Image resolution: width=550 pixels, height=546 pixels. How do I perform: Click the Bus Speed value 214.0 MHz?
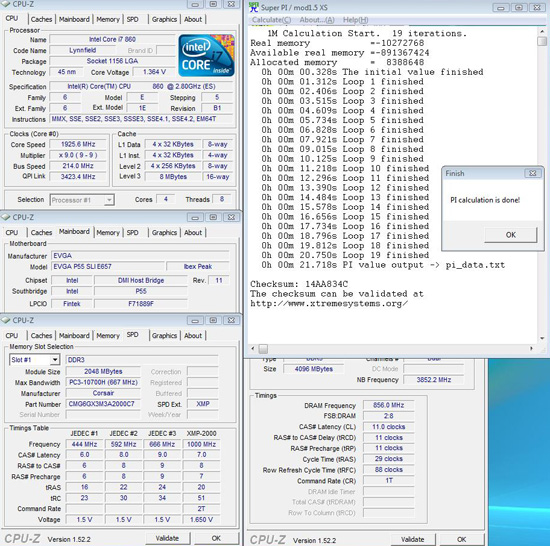78,166
